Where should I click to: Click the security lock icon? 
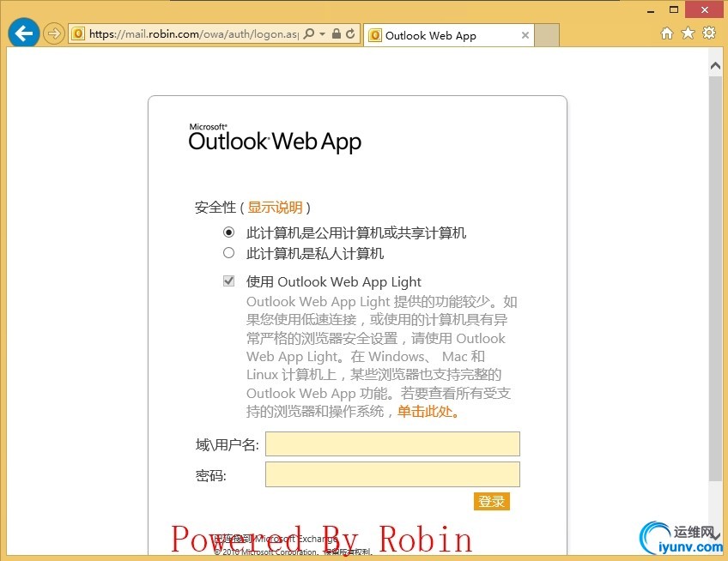click(x=337, y=33)
